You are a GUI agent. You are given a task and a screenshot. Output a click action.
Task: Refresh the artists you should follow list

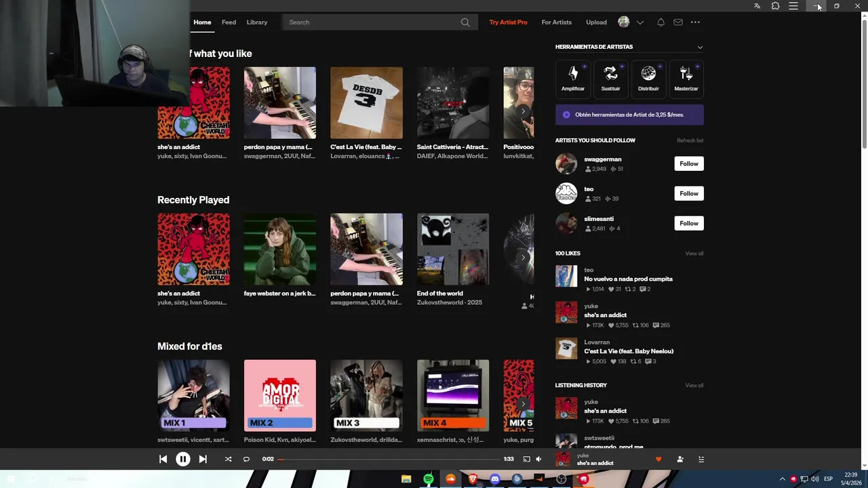pos(690,140)
